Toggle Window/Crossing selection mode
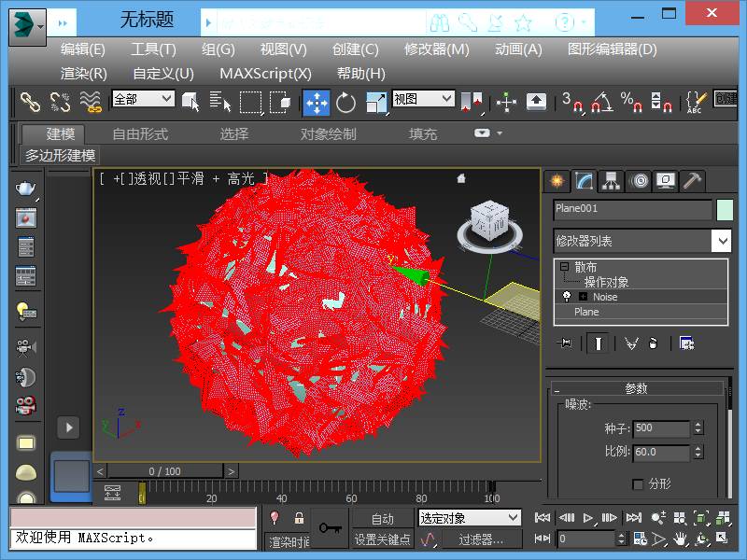747x560 pixels. [280, 102]
